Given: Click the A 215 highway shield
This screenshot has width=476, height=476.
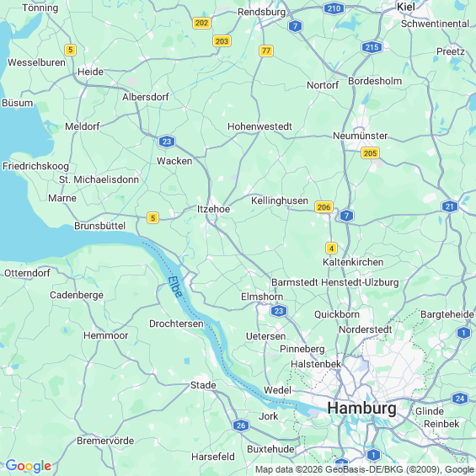Looking at the screenshot, I should click(372, 47).
